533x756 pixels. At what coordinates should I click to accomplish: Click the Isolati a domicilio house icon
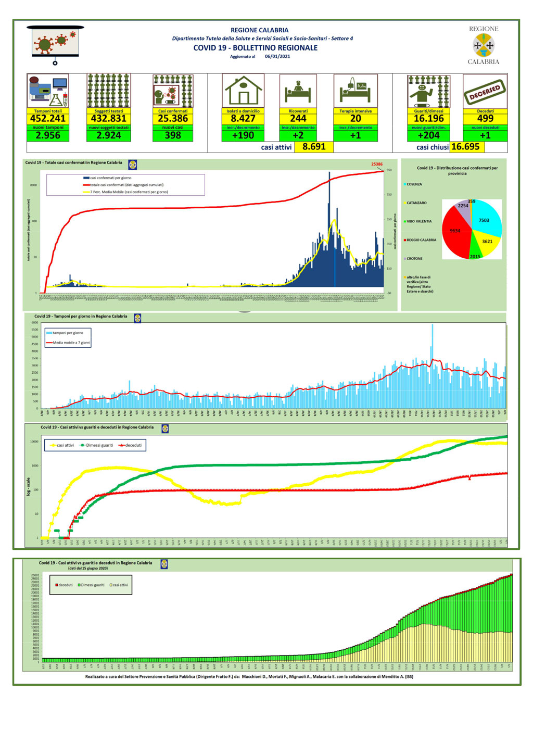point(243,91)
